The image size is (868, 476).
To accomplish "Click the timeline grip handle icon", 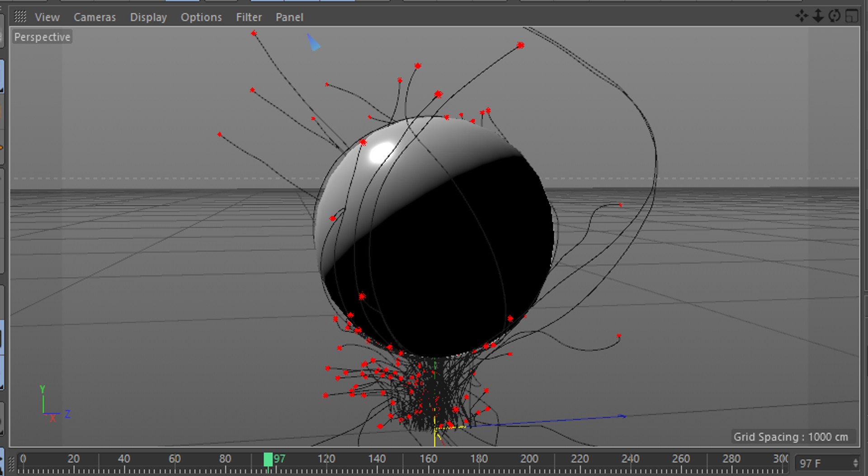I will tap(12, 463).
